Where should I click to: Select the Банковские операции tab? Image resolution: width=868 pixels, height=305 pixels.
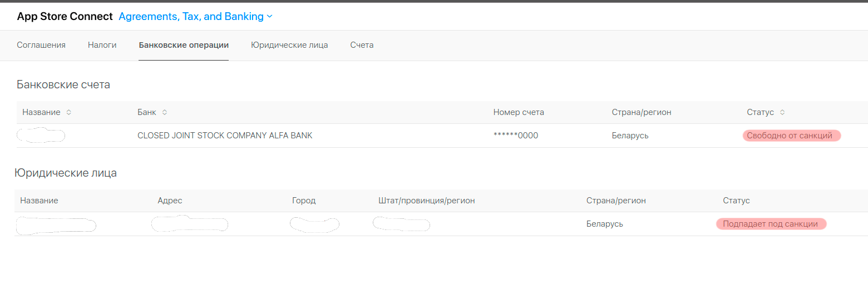(x=184, y=45)
